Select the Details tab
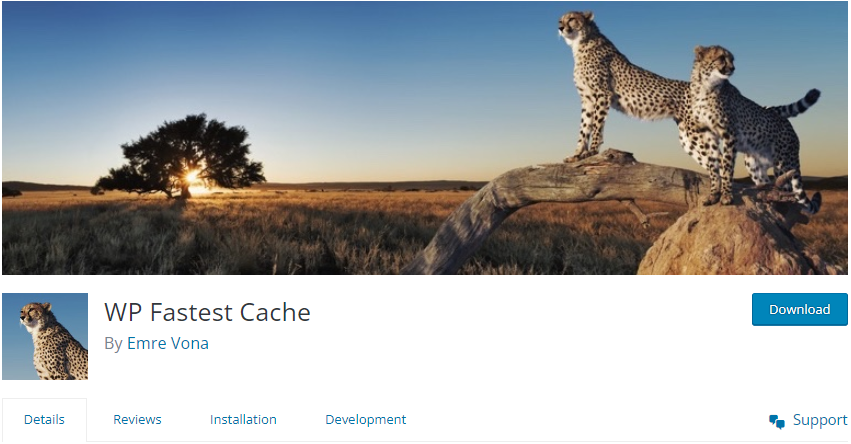The image size is (851, 444). coord(45,420)
